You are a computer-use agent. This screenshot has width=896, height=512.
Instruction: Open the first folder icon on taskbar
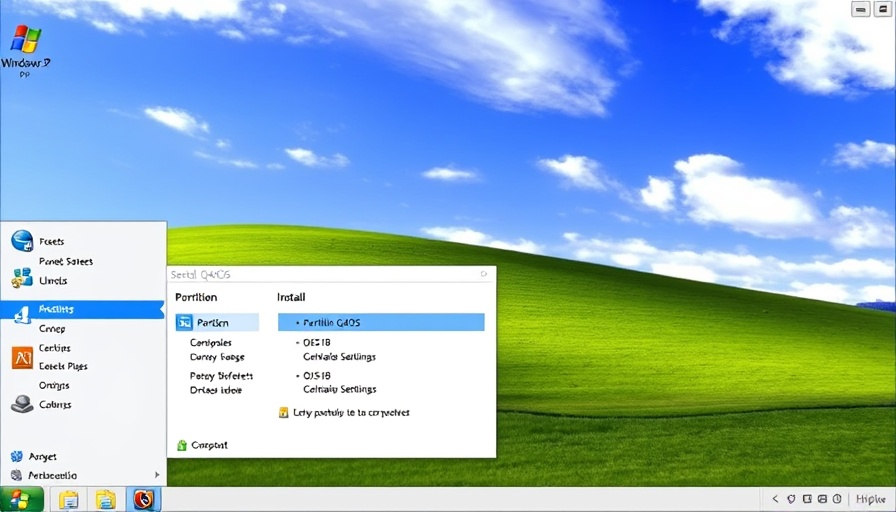pyautogui.click(x=69, y=500)
